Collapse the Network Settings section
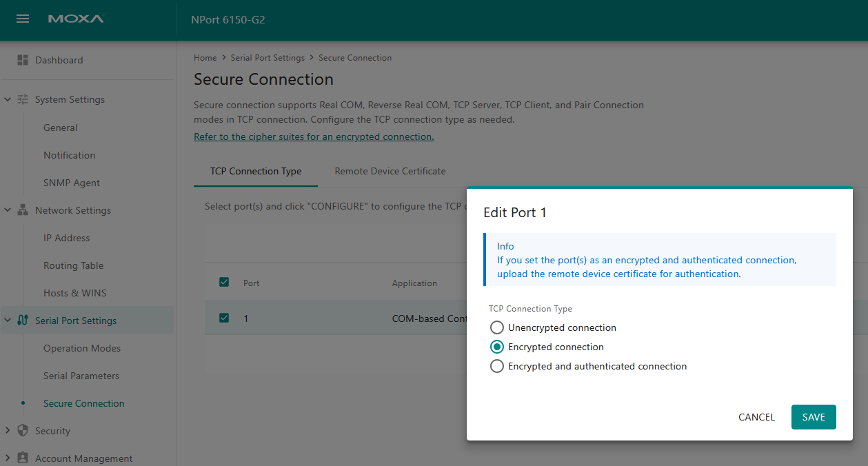868x466 pixels. [x=8, y=210]
